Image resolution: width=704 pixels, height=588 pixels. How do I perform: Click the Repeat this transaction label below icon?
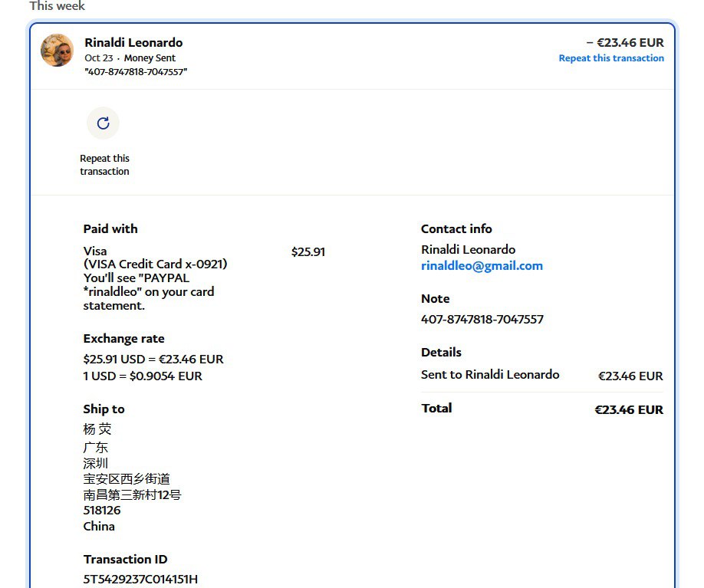point(104,165)
